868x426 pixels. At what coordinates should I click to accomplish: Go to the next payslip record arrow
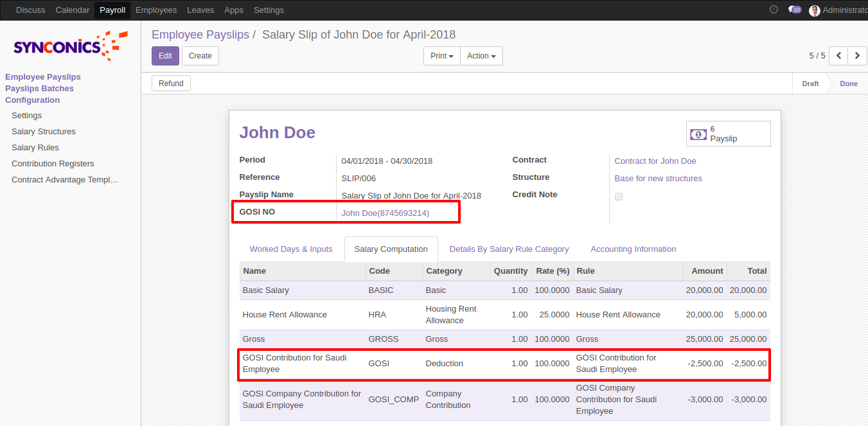(x=857, y=56)
